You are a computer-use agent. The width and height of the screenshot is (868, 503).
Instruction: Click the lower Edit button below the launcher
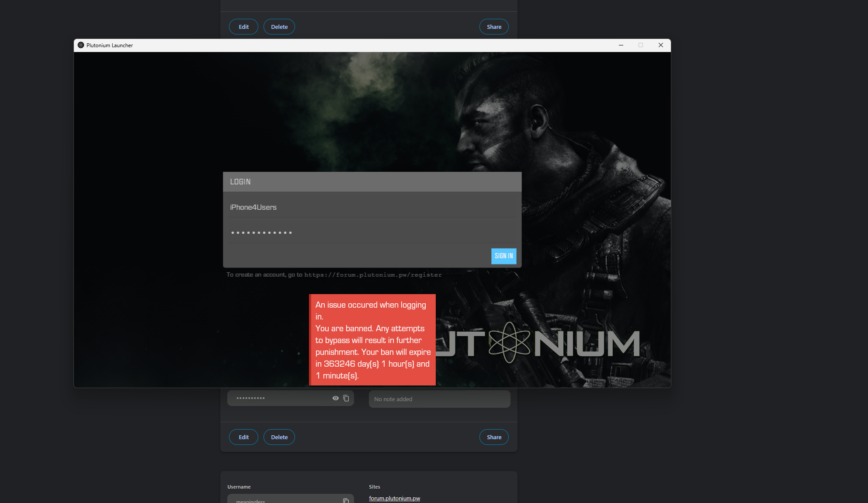243,437
